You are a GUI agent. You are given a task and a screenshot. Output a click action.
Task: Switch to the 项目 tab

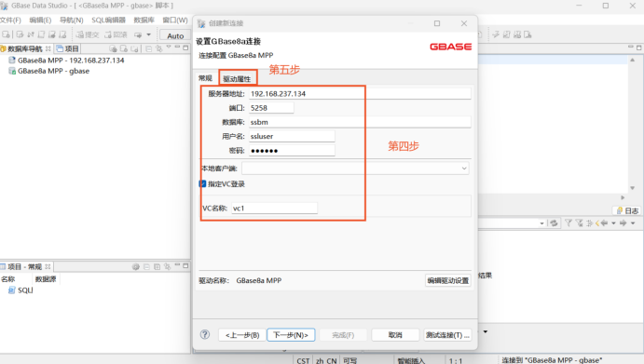tap(67, 48)
